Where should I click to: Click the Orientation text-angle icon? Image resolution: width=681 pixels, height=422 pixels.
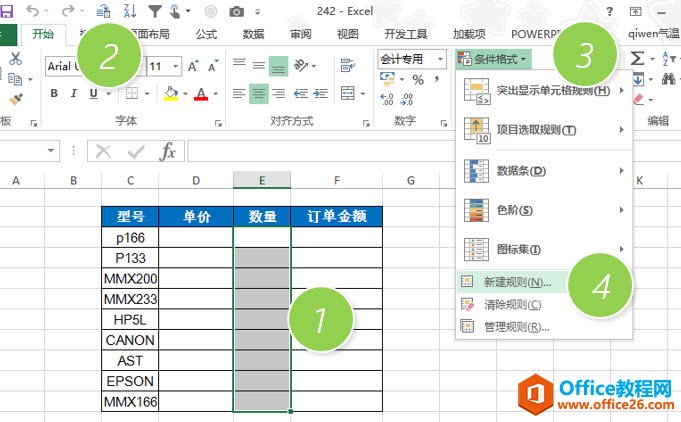pyautogui.click(x=301, y=66)
